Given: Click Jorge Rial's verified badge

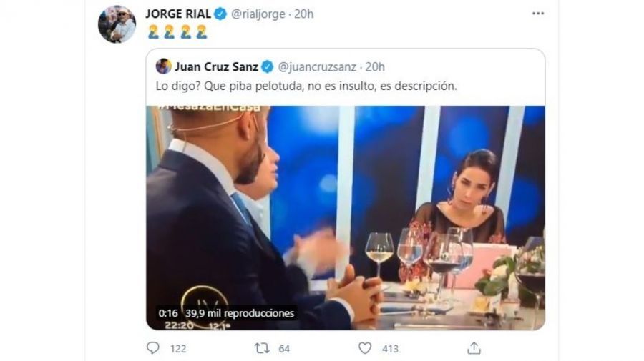Looking at the screenshot, I should point(221,14).
